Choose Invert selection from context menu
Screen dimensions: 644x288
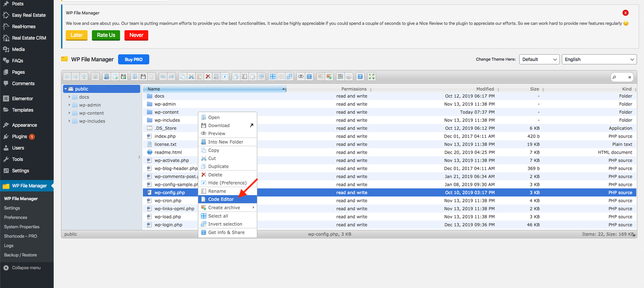pyautogui.click(x=227, y=224)
